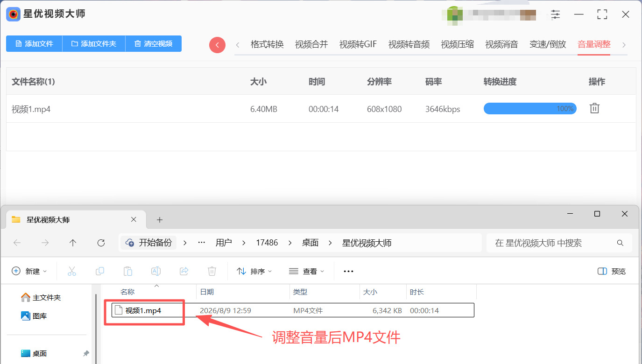Switch to the 格式转换 tab

(267, 45)
